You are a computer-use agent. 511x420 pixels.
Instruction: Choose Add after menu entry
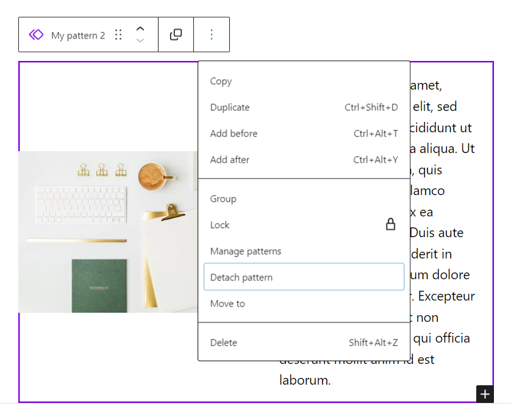tap(304, 160)
